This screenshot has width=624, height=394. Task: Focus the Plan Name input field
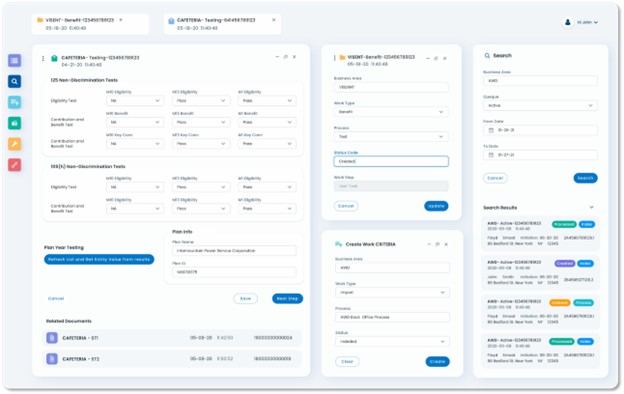(x=234, y=251)
